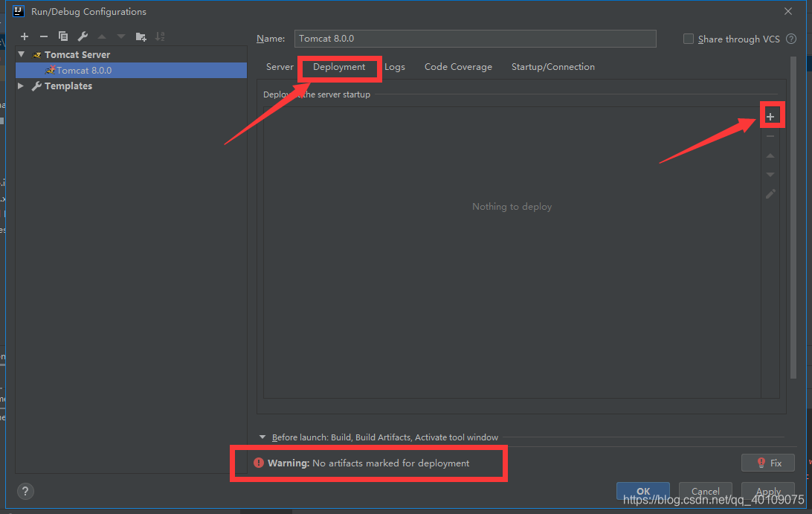Click the Apply button

click(768, 491)
